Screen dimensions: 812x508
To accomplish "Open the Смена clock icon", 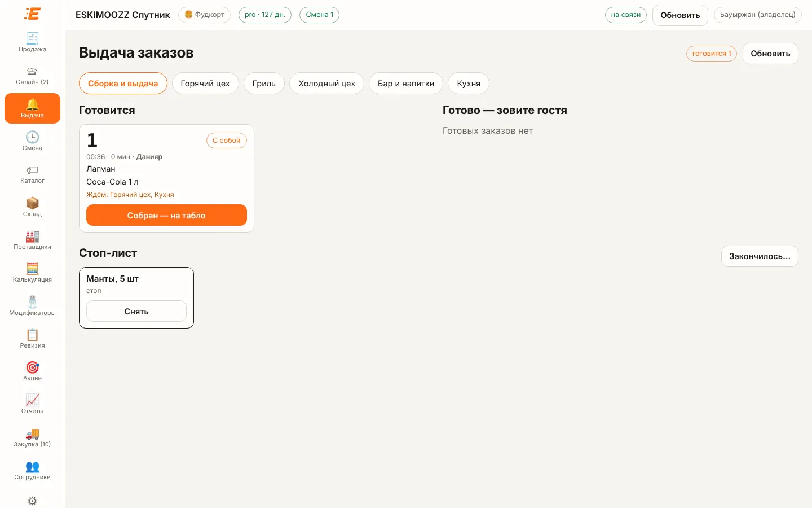I will coord(32,137).
